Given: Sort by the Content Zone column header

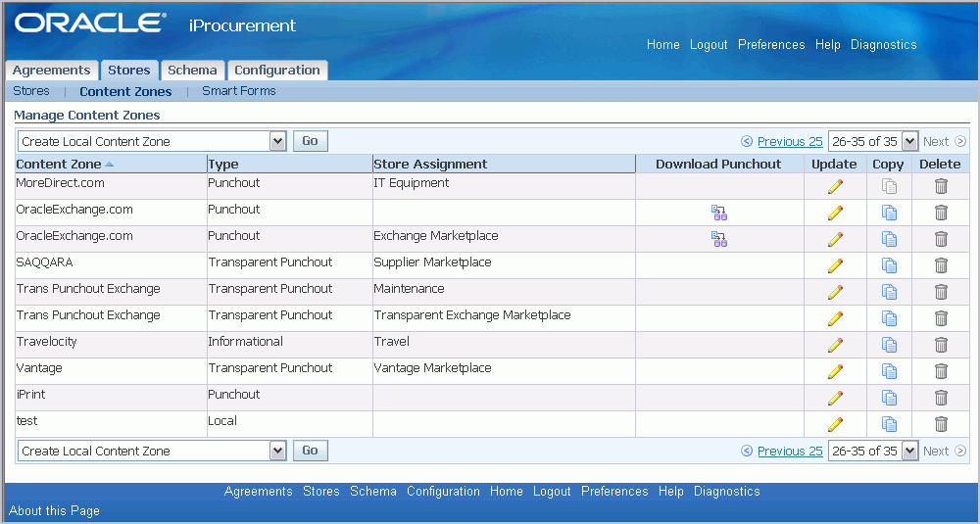Looking at the screenshot, I should 59,165.
